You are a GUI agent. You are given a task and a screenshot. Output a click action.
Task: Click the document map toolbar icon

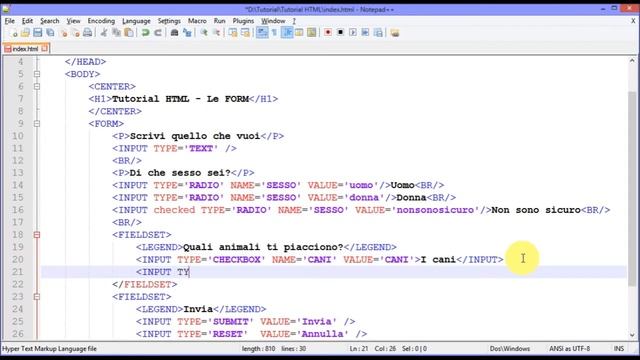(x=311, y=33)
